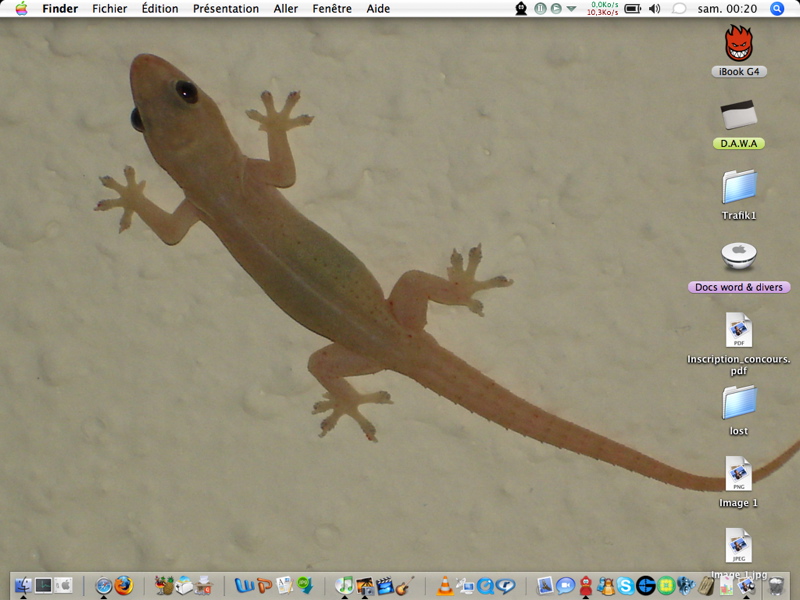Screen dimensions: 800x600
Task: Open the VLC traffic cone icon
Action: click(x=444, y=585)
